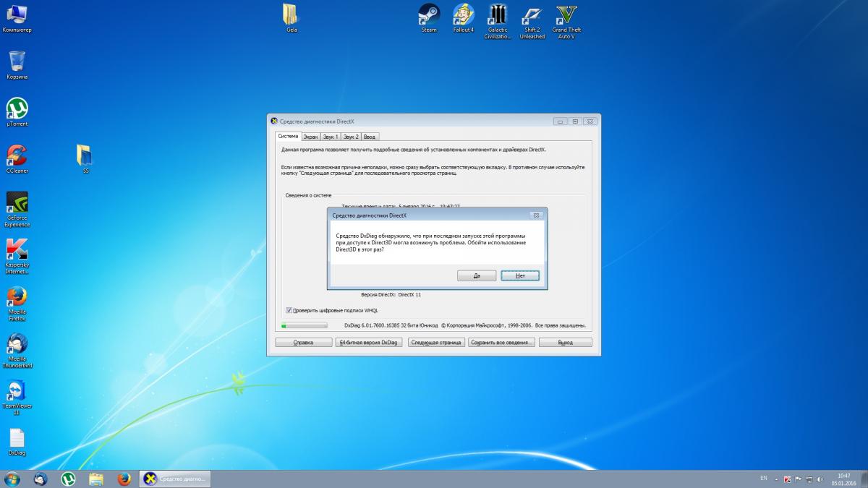The width and height of the screenshot is (868, 488).
Task: Click the Нет button in dialog
Action: coord(520,275)
